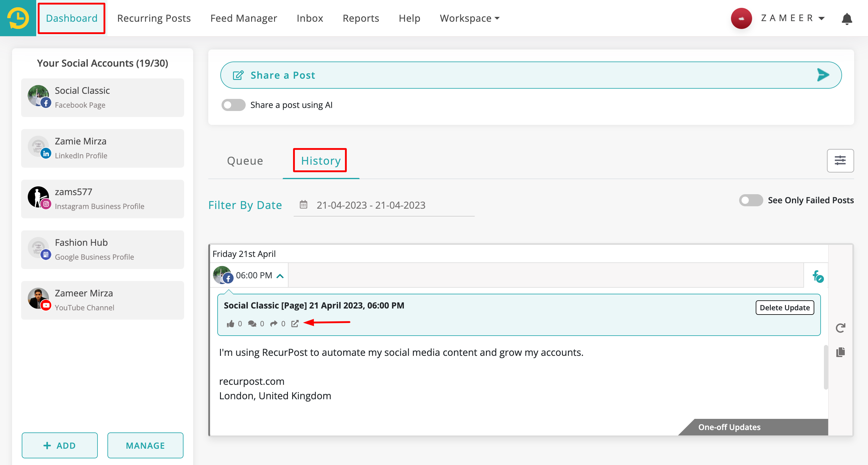The width and height of the screenshot is (868, 465).
Task: Click the calendar icon in date filter
Action: click(x=303, y=204)
